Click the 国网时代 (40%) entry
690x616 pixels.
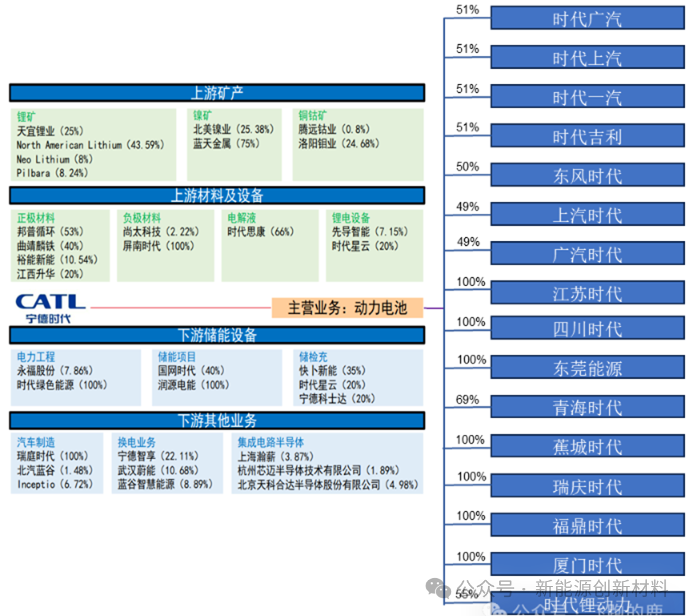[191, 370]
